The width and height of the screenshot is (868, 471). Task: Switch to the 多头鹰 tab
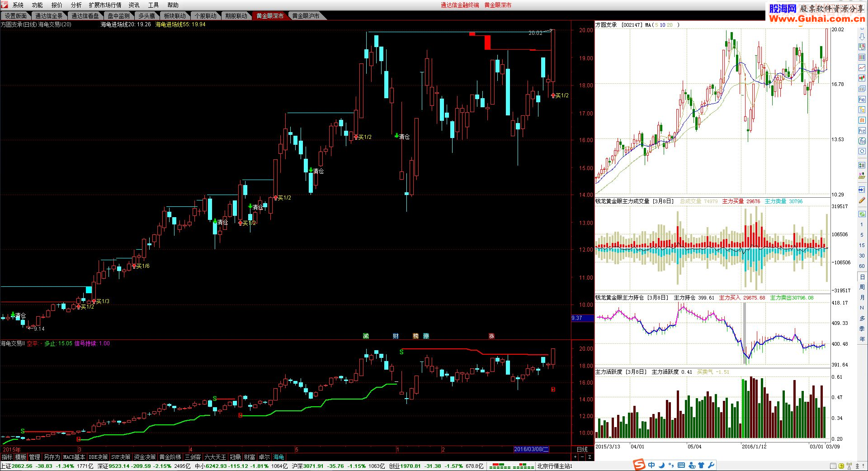click(146, 16)
